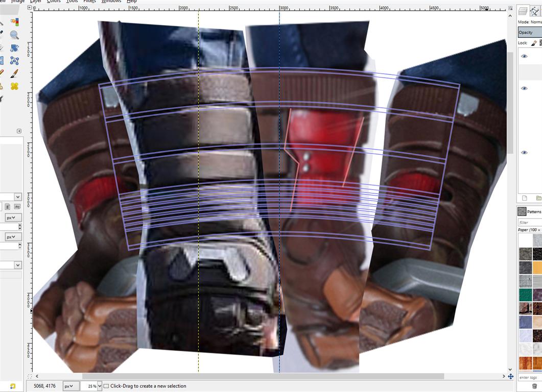Viewport: 542px width, 392px height.
Task: Open lower px unit dropdown in tool options
Action: pos(13,237)
